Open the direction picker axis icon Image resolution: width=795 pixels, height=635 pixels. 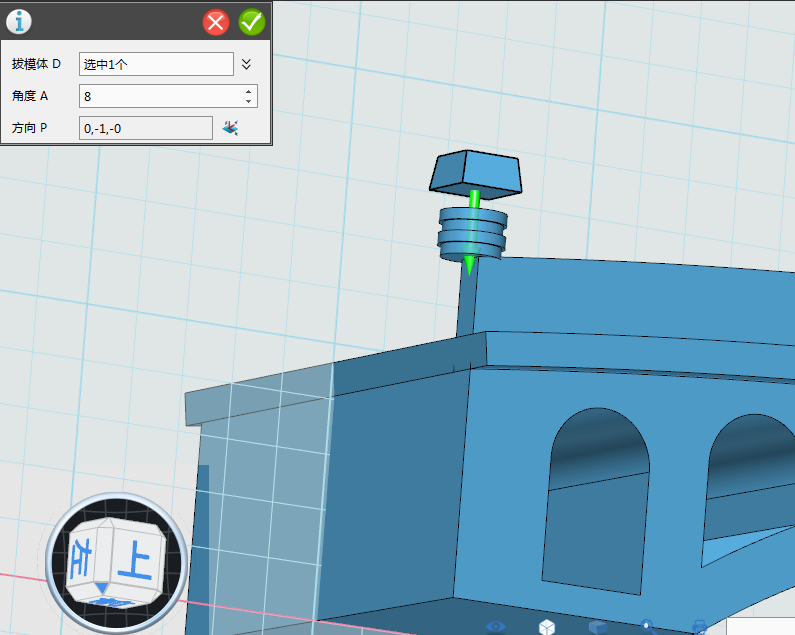click(231, 128)
